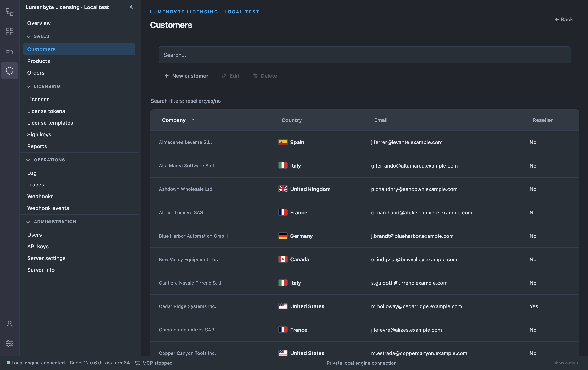Viewport: 588px width, 370px height.
Task: Click the MCP stopped status icon
Action: coord(138,363)
